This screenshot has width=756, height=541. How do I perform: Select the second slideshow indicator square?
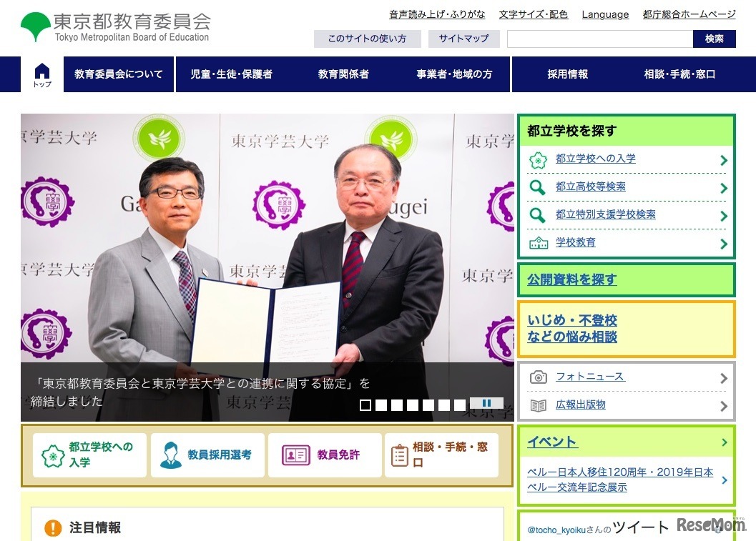(x=381, y=405)
